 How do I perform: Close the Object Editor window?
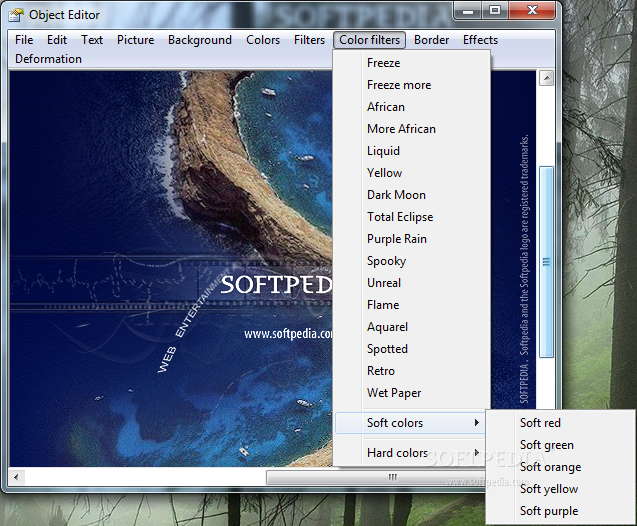tap(532, 11)
